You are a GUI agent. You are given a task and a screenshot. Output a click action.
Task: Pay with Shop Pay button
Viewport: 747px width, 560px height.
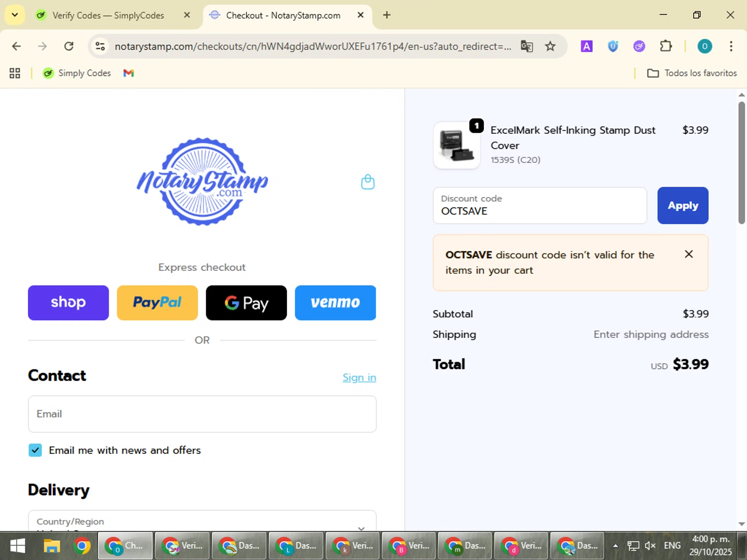68,303
